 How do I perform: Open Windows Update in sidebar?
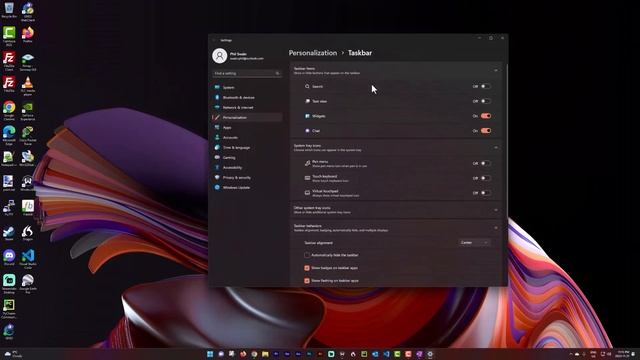tap(247, 187)
